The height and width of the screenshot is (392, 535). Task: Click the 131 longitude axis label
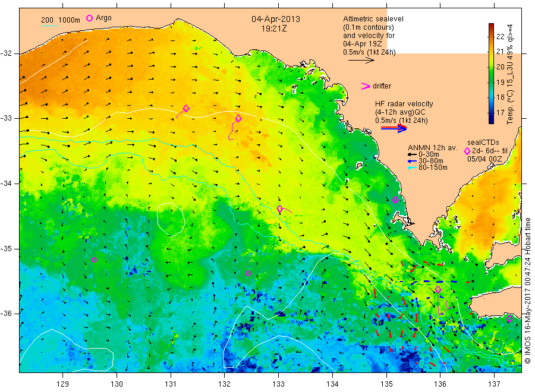(171, 384)
